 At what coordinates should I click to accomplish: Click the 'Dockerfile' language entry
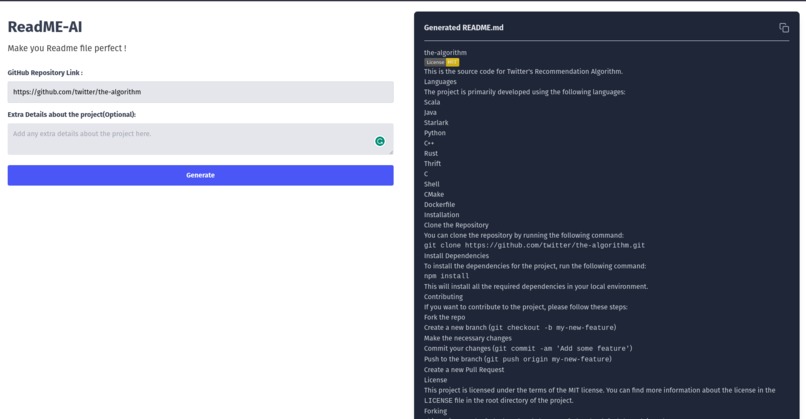click(439, 205)
